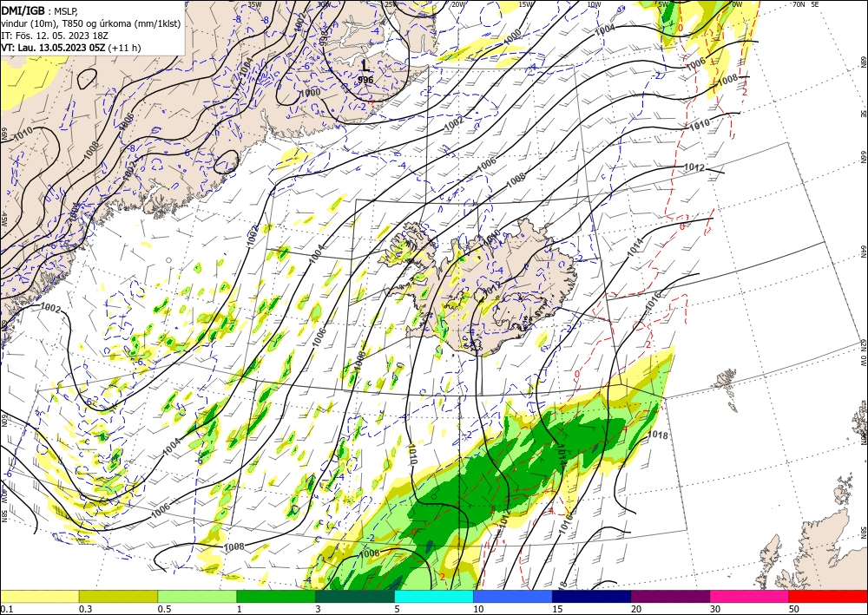Click the cyan 5–10 legend color band

[434, 596]
